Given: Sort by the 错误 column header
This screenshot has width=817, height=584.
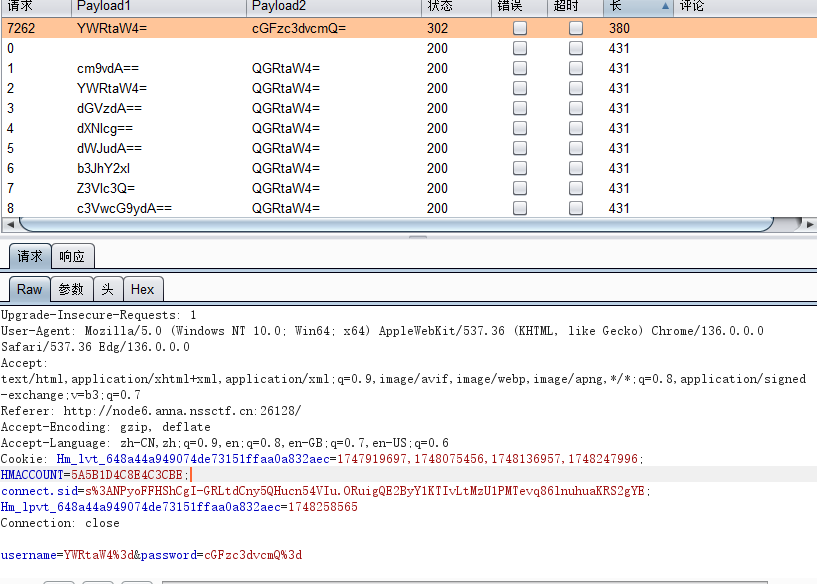Looking at the screenshot, I should [519, 6].
